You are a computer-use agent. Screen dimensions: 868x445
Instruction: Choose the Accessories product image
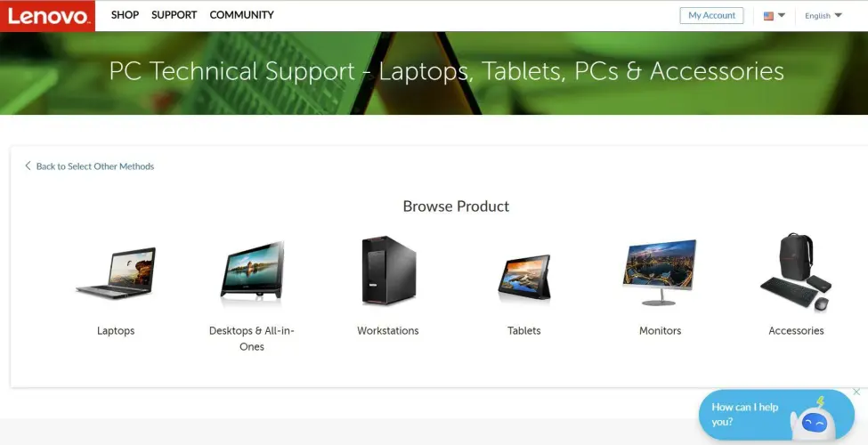point(796,272)
